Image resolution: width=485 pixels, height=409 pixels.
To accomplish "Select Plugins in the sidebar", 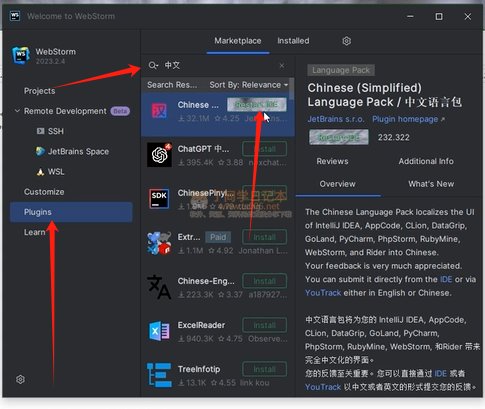I will (71, 212).
